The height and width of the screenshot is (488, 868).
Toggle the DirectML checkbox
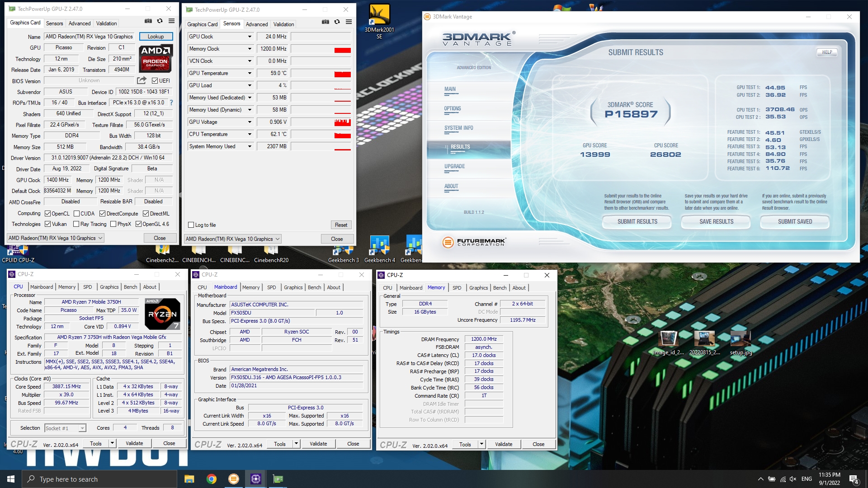pyautogui.click(x=146, y=214)
